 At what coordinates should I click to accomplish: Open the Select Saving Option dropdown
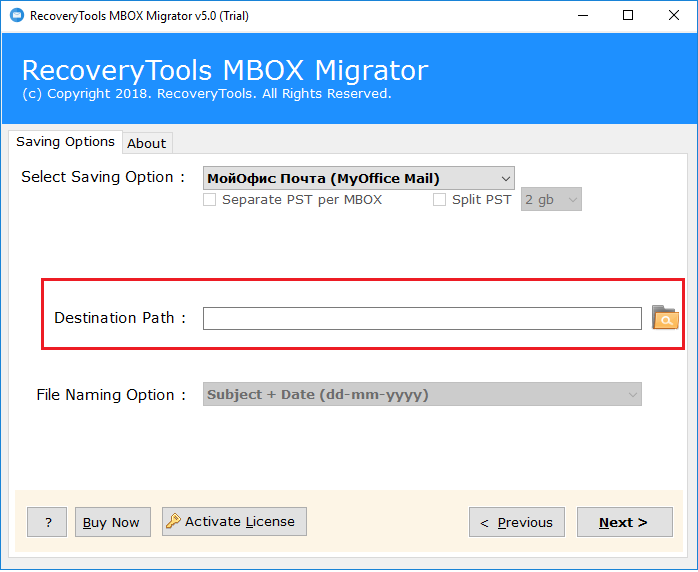[359, 178]
